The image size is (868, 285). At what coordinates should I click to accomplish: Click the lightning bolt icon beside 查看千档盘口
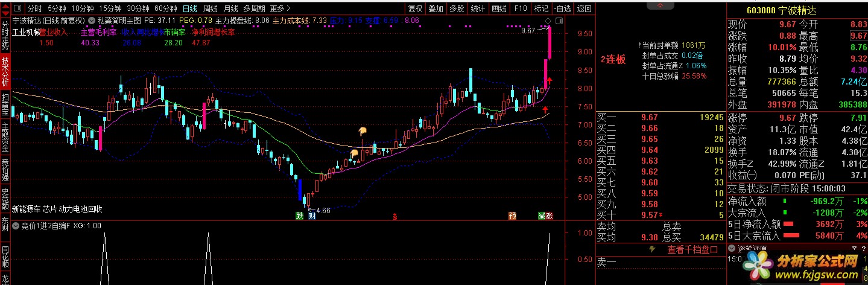(x=651, y=249)
